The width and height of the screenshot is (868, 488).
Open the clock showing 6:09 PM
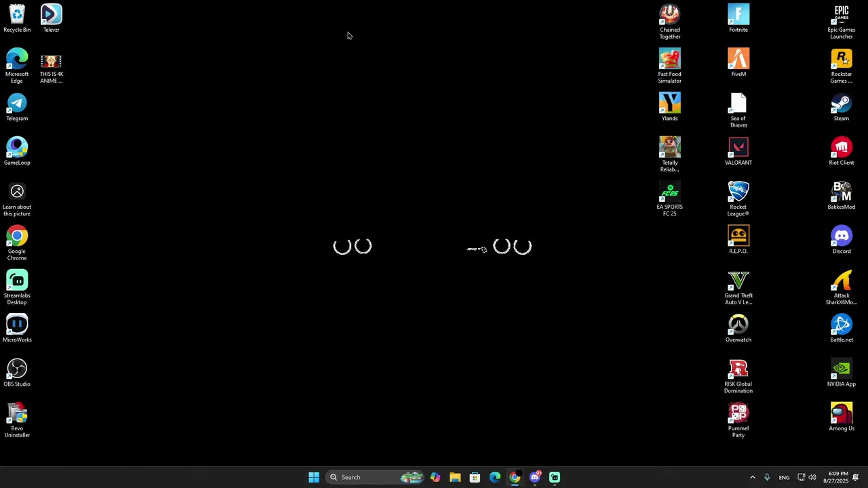pos(837,477)
